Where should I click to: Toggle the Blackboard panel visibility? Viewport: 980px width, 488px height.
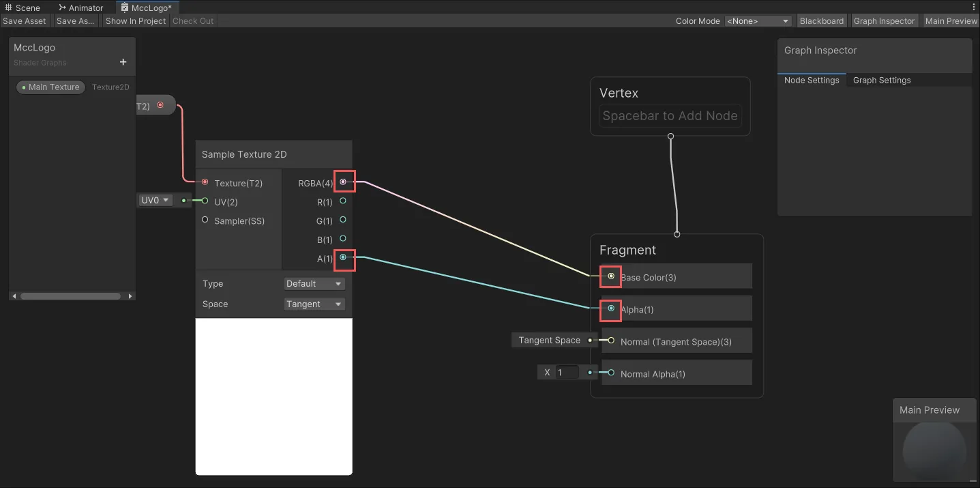point(821,21)
